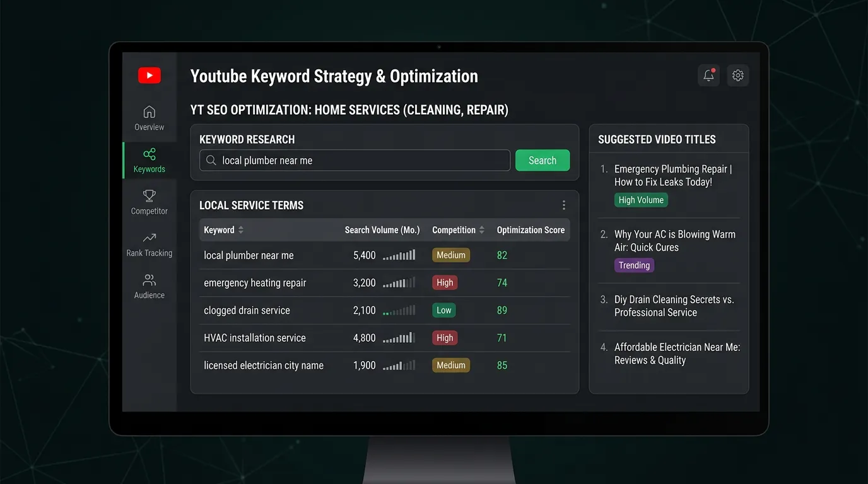This screenshot has width=868, height=484.
Task: Click the YouTube logo icon
Action: click(x=150, y=76)
